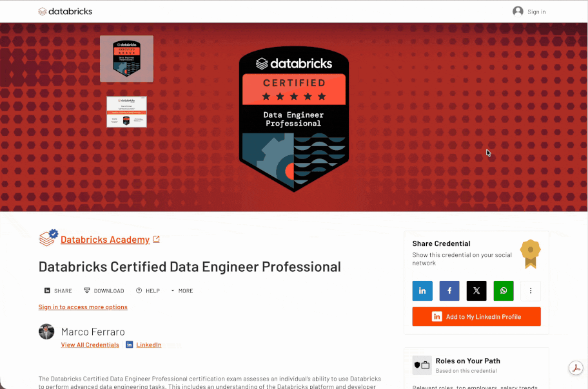Click the large Data Engineer Professional badge
588x389 pixels.
[x=294, y=119]
